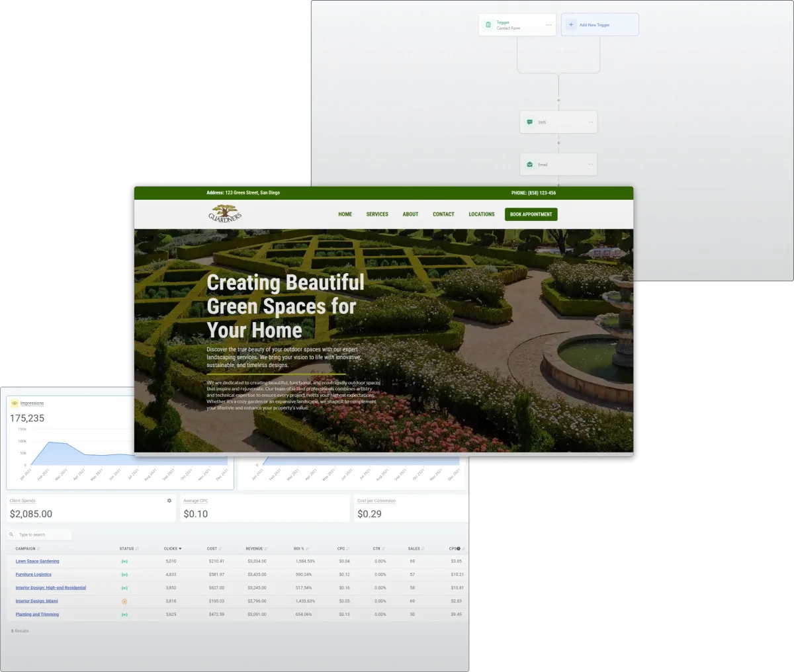Select SERVICES in the navigation menu

377,214
